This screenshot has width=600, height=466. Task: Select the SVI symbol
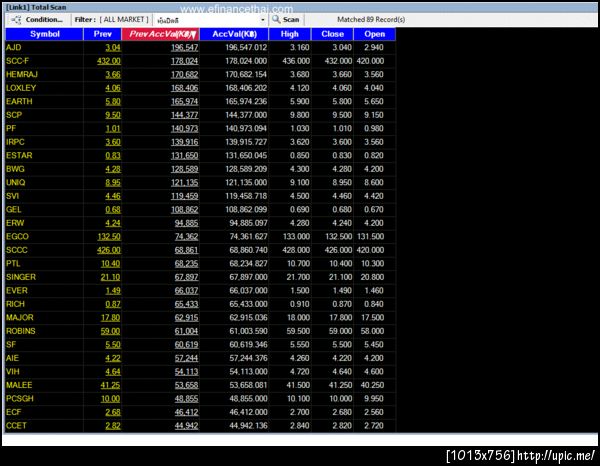coord(12,196)
